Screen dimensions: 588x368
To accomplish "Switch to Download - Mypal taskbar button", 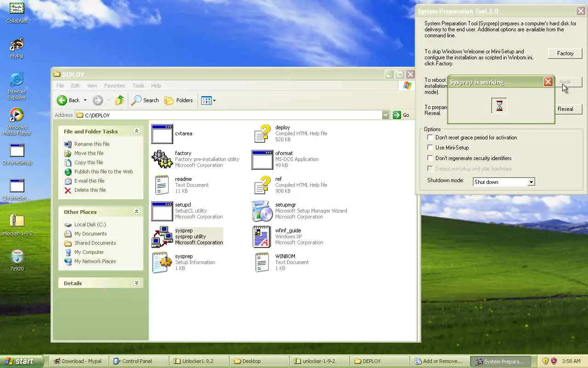I will coord(78,361).
